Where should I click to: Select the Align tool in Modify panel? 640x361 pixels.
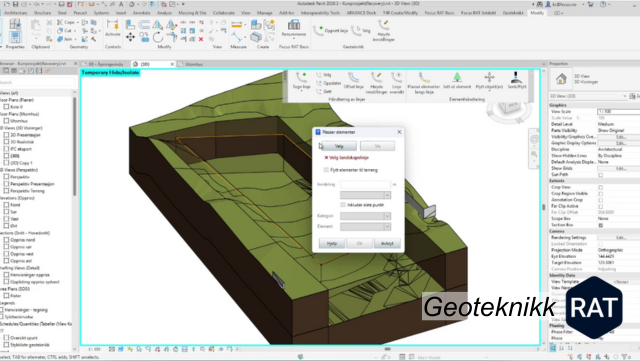pos(130,25)
